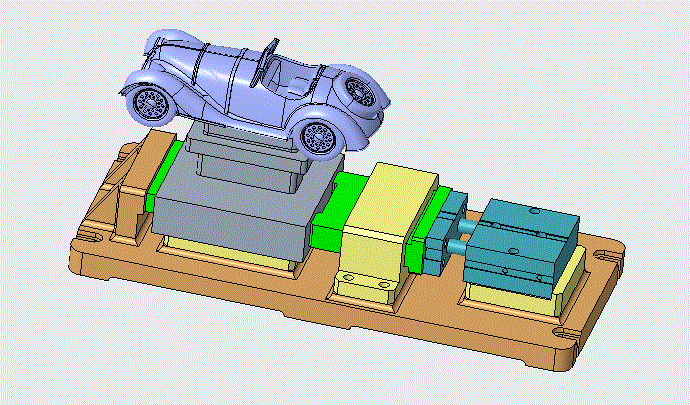
Task: Select the large teal block on the right
Action: 524,247
